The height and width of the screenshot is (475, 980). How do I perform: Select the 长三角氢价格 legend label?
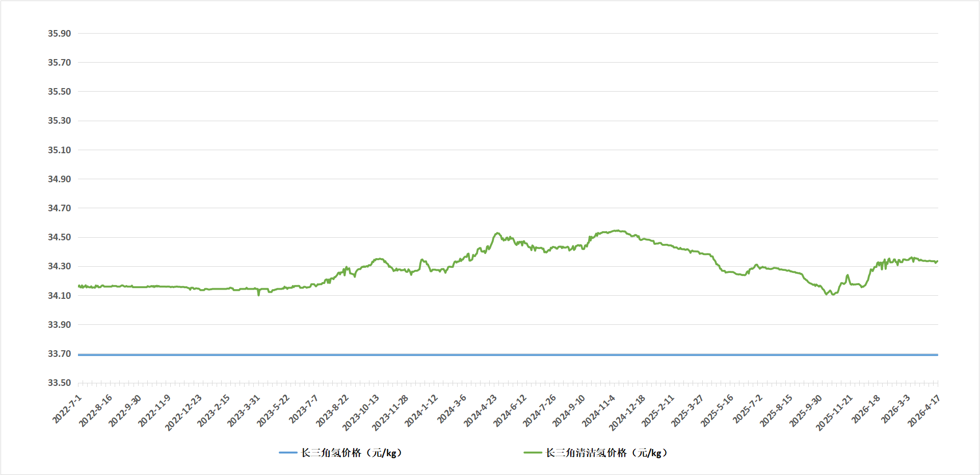pos(352,453)
